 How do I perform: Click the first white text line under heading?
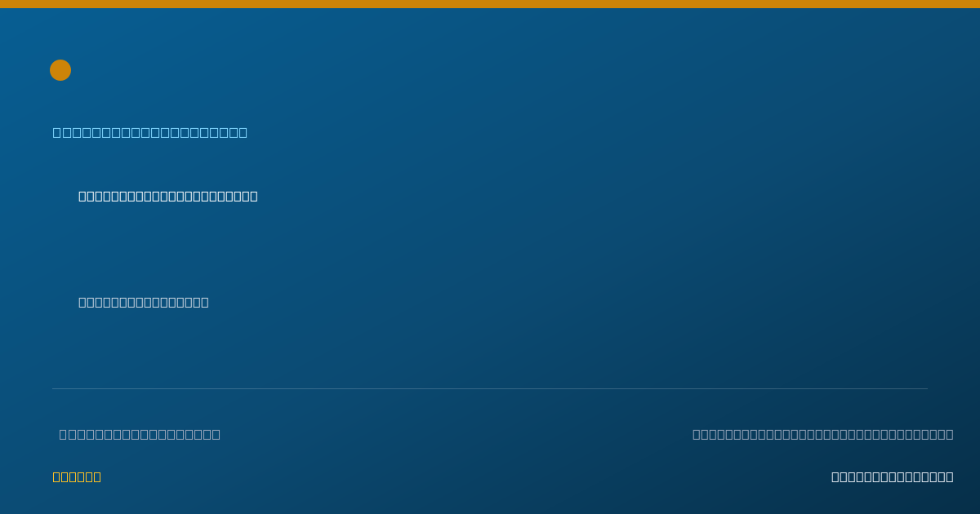(168, 196)
